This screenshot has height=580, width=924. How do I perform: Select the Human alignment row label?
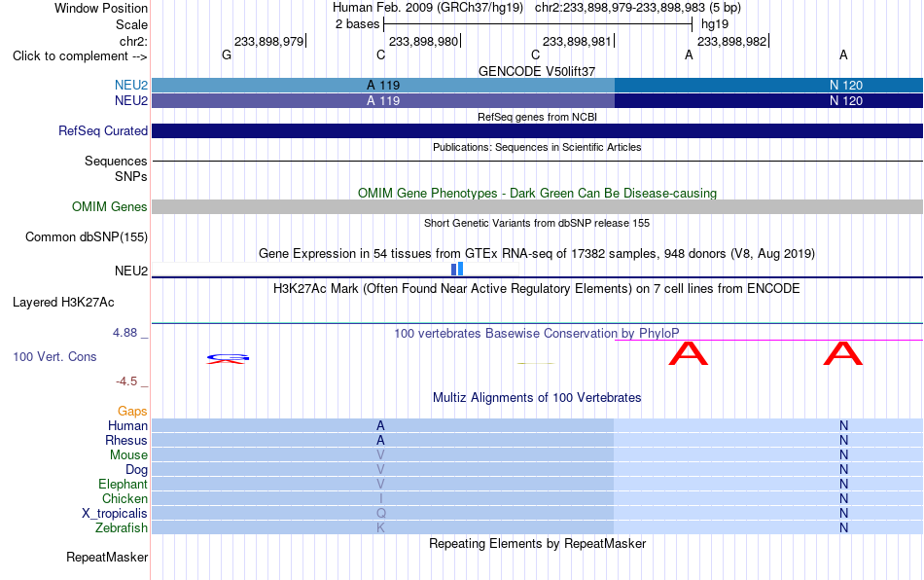coord(127,425)
